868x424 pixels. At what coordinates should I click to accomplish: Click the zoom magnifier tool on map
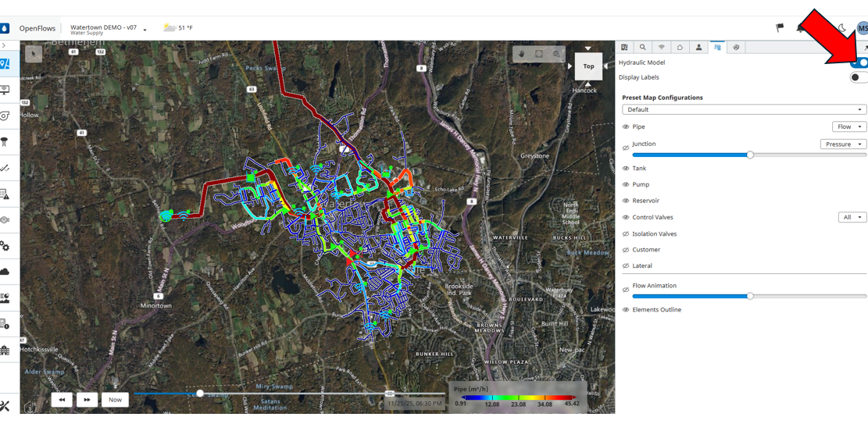tap(556, 54)
